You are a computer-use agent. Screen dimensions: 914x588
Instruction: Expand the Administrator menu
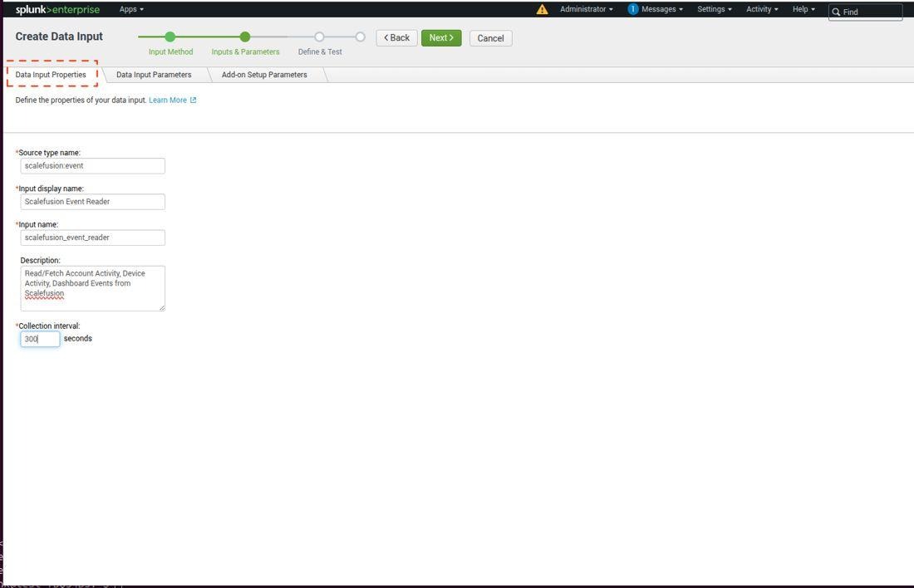point(587,9)
